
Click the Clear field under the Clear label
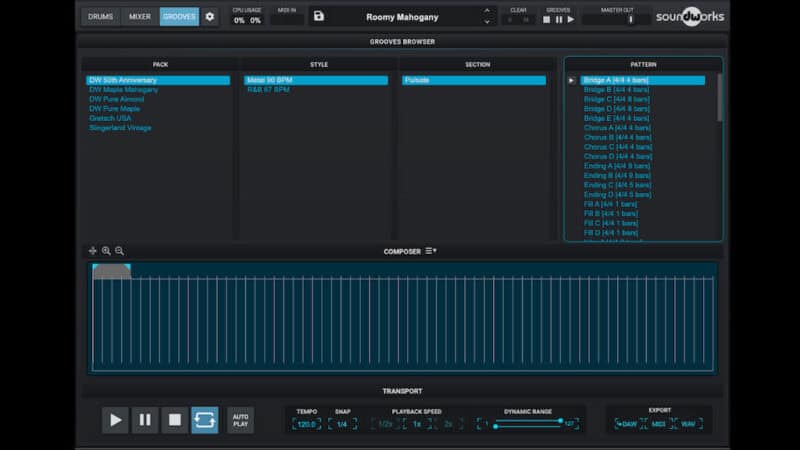coord(518,20)
